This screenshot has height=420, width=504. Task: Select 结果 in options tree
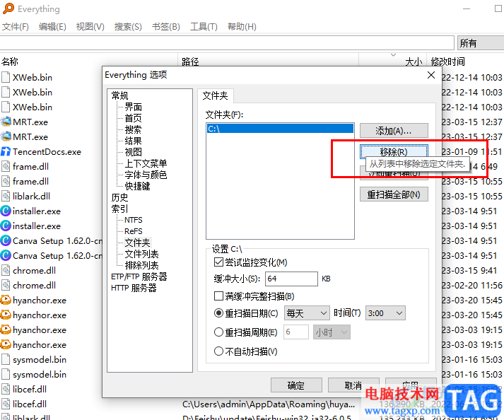coord(133,141)
